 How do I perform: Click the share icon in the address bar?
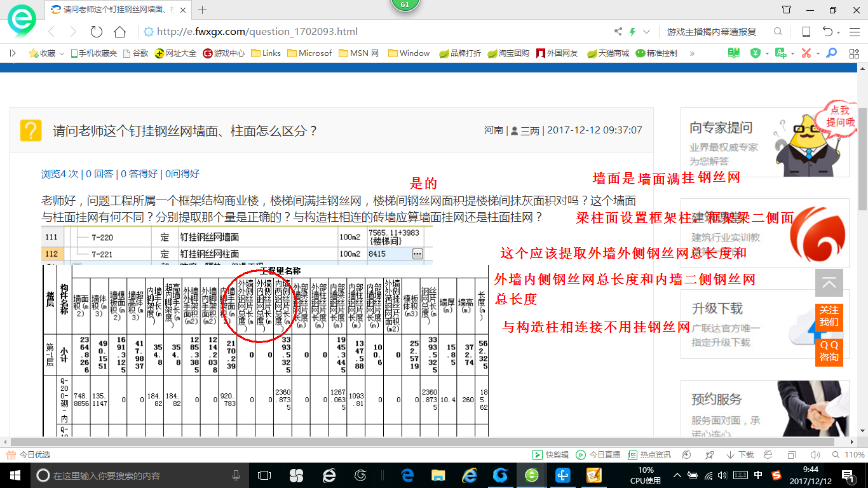618,32
